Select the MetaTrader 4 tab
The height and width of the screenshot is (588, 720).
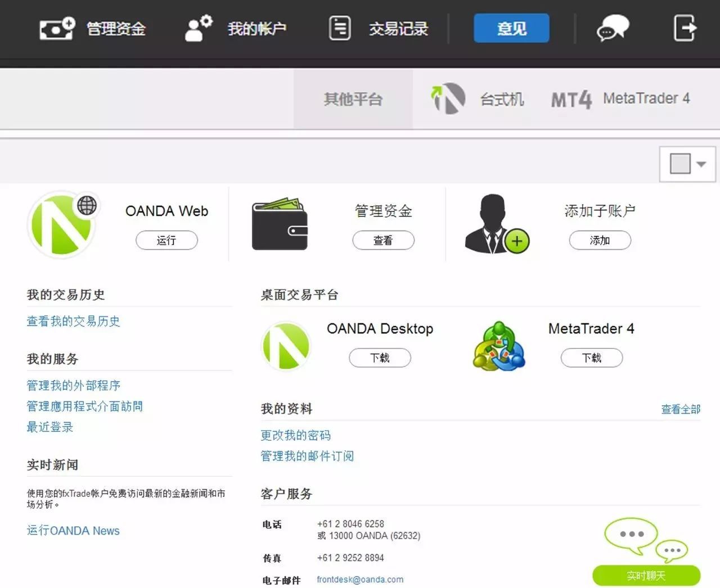[646, 98]
